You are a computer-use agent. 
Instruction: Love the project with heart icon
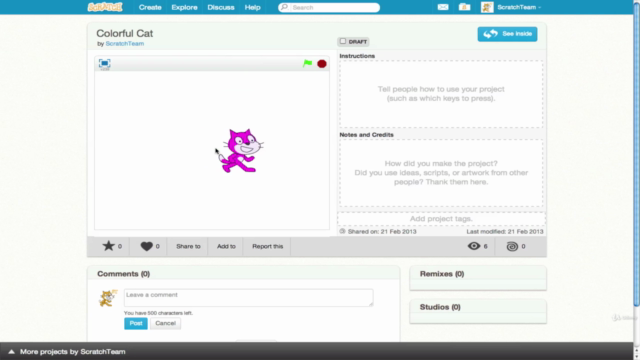pyautogui.click(x=147, y=246)
